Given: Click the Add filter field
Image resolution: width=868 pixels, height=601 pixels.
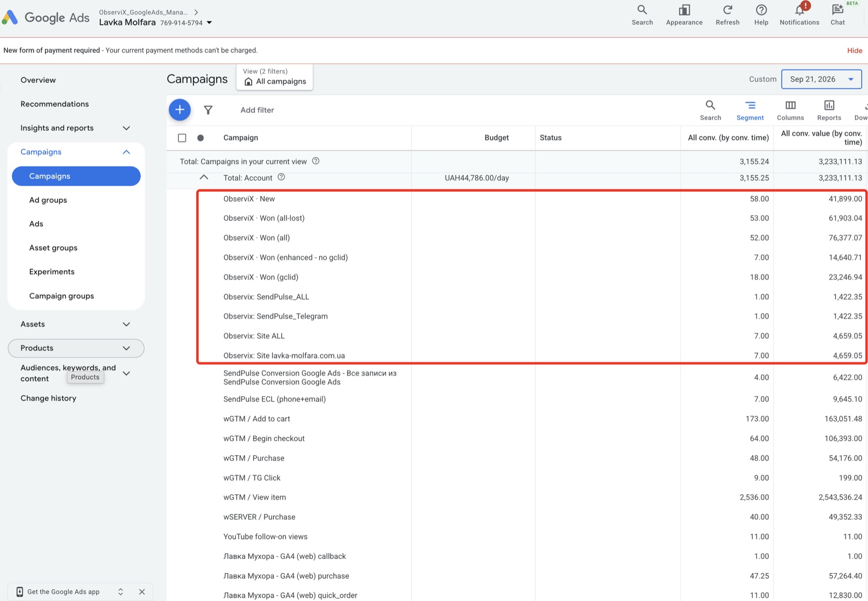Looking at the screenshot, I should [257, 110].
